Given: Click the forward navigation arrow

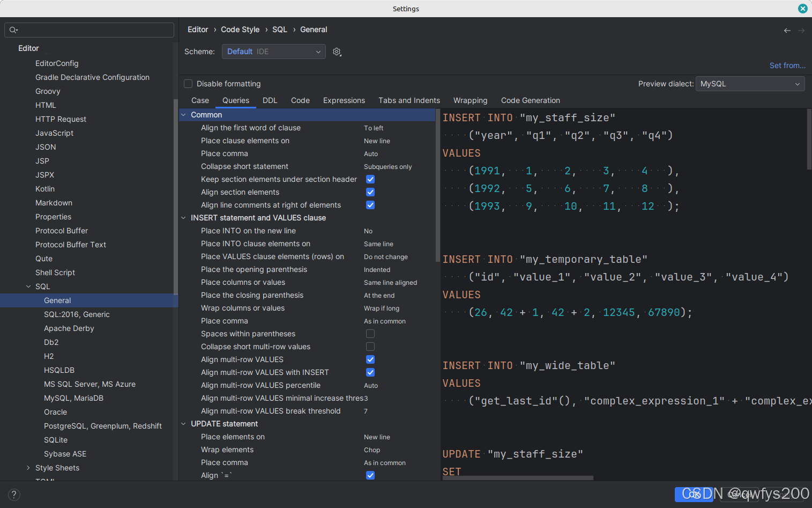Looking at the screenshot, I should click(801, 31).
